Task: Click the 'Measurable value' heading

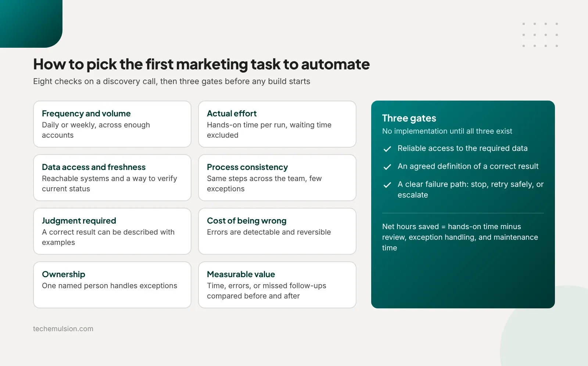Action: tap(241, 274)
